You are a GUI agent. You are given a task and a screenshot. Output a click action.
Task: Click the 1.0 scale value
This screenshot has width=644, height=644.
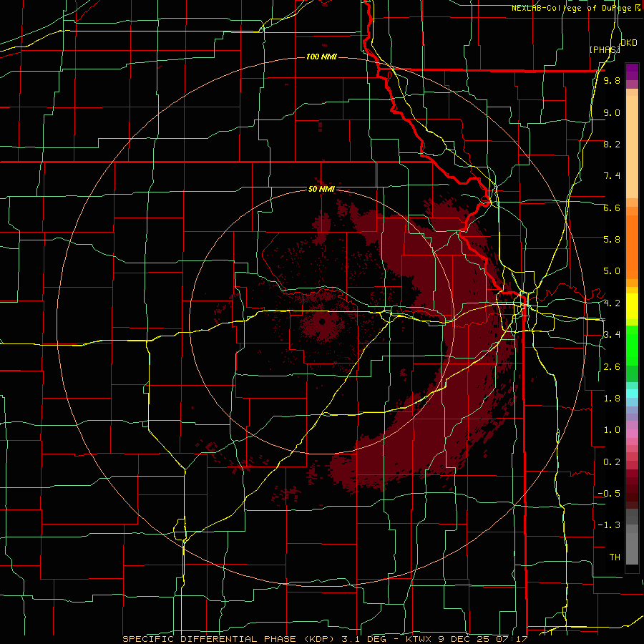[x=612, y=430]
